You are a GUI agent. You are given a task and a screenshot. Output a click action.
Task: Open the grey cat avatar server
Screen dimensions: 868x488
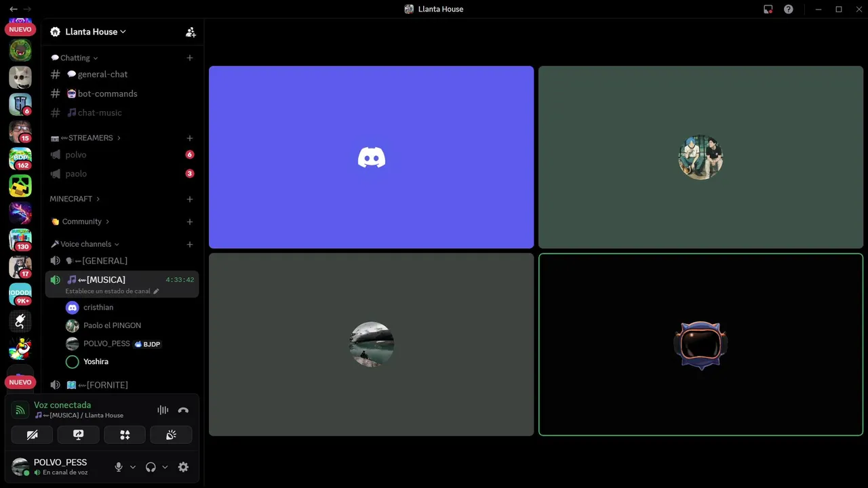tap(20, 77)
